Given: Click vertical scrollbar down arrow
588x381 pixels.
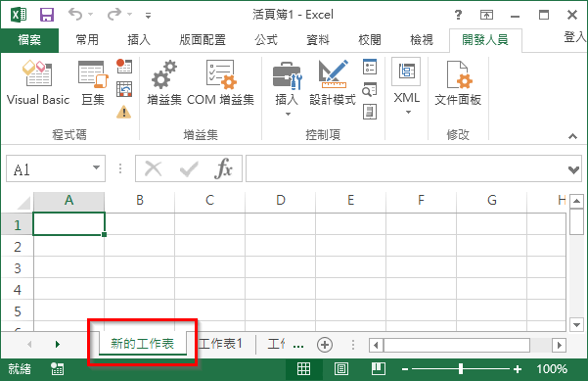Looking at the screenshot, I should [576, 324].
